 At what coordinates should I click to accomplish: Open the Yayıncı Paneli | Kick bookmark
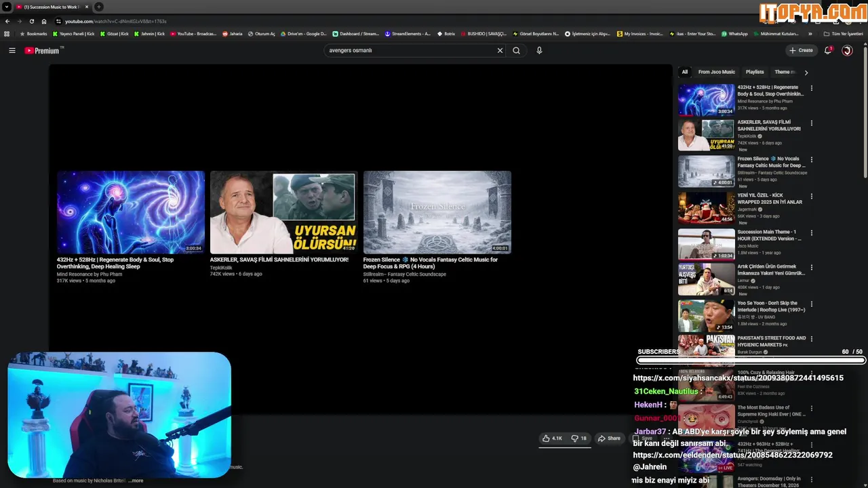pyautogui.click(x=75, y=34)
